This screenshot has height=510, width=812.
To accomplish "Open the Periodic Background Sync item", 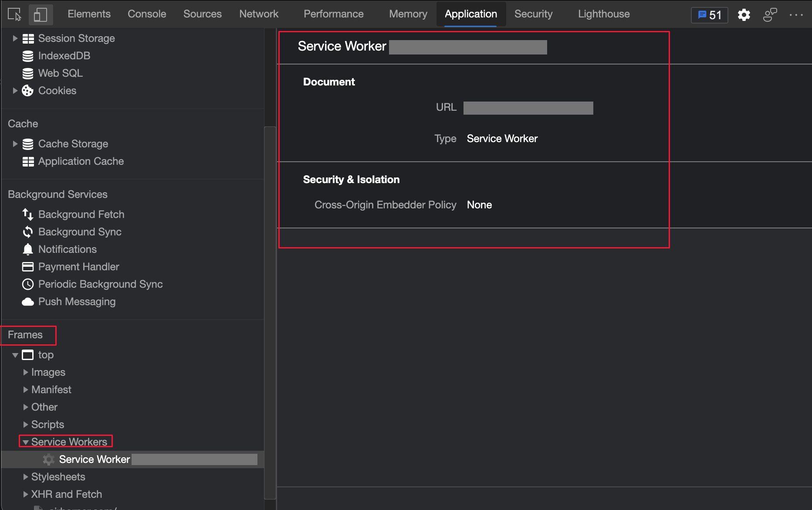I will click(92, 284).
